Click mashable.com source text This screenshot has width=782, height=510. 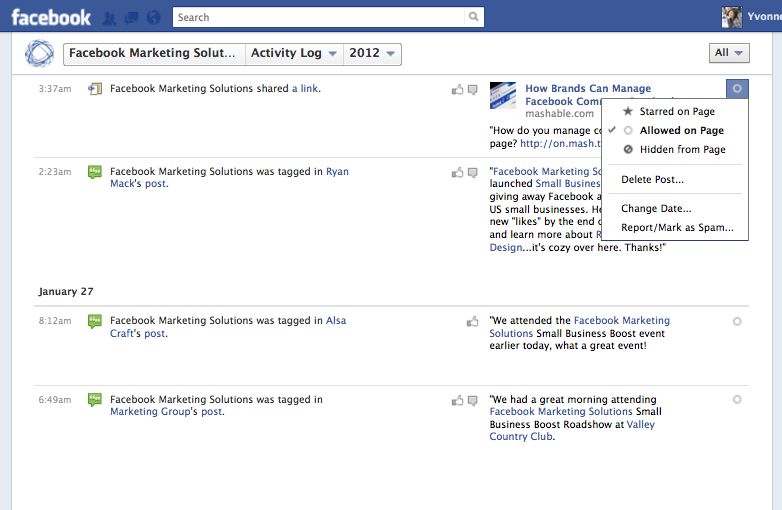[x=559, y=114]
